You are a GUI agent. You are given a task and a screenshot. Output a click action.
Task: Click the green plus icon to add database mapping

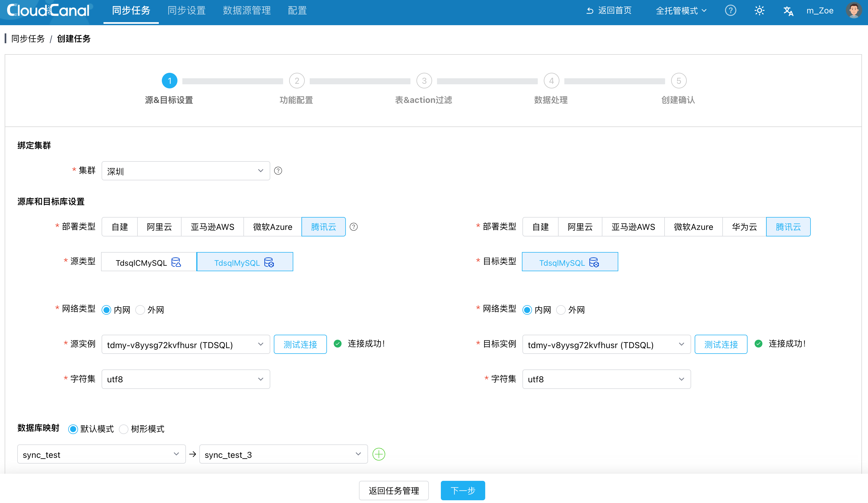click(x=378, y=454)
